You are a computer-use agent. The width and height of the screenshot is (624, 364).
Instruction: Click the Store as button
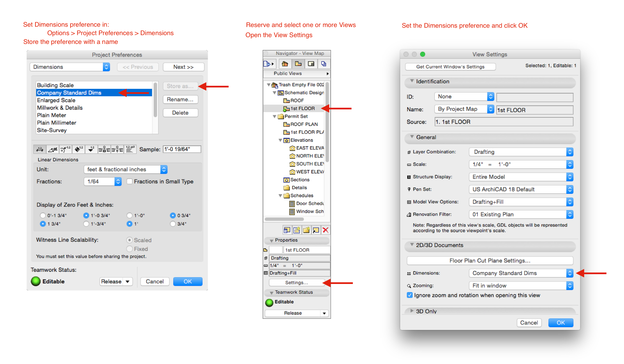(180, 86)
